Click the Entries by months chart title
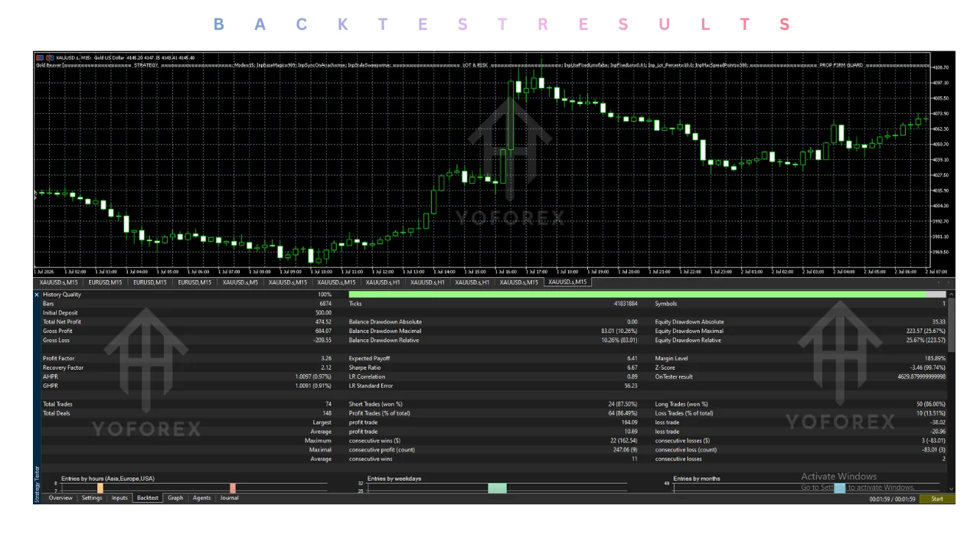The width and height of the screenshot is (980, 551). point(697,478)
